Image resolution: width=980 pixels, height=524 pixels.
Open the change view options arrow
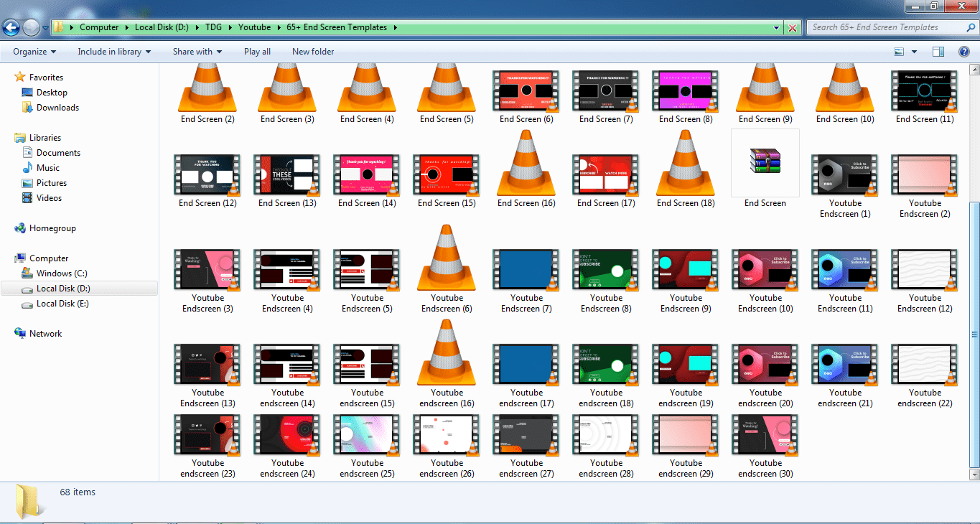pyautogui.click(x=914, y=52)
